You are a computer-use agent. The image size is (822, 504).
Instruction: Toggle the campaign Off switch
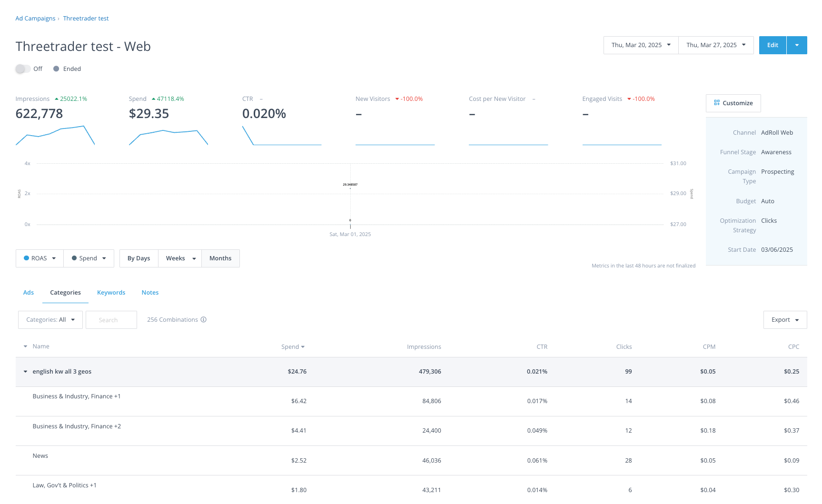[x=22, y=69]
